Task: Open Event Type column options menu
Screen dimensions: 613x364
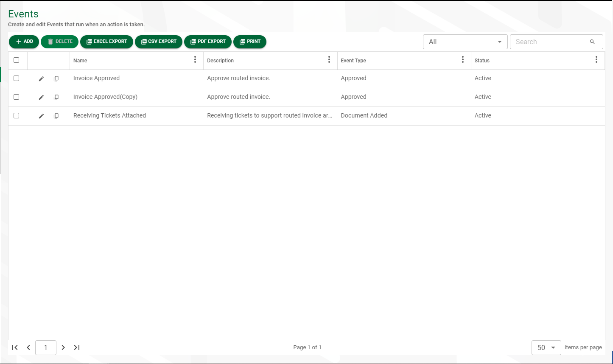Action: (x=463, y=60)
